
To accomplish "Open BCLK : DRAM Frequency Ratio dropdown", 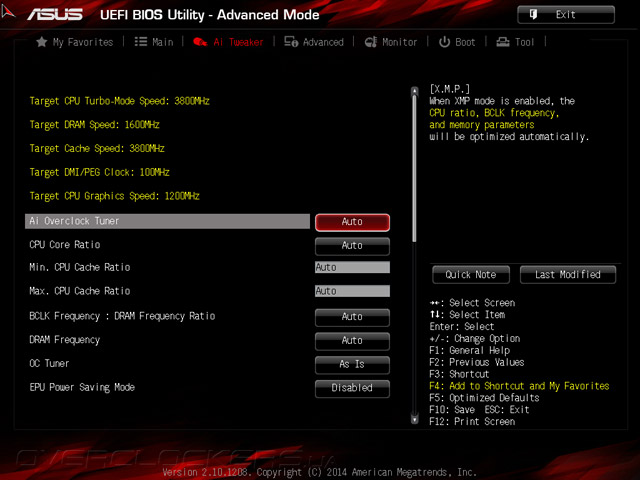I will 352,317.
